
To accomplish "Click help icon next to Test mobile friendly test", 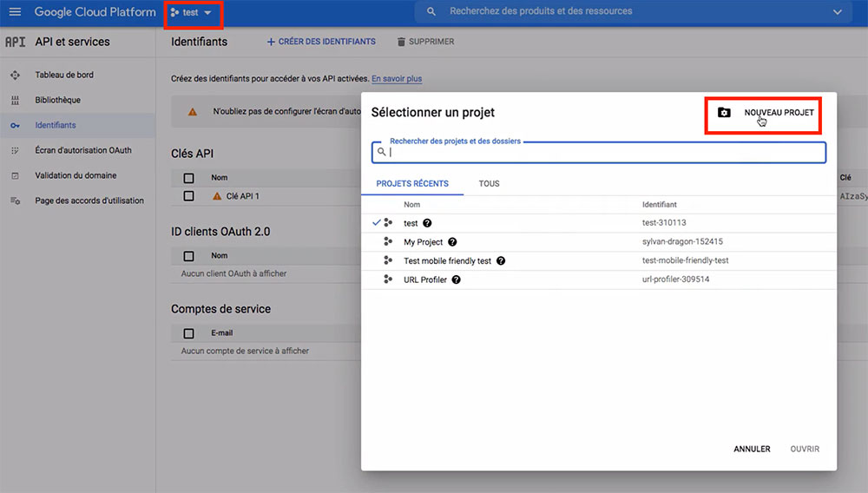I will click(501, 260).
